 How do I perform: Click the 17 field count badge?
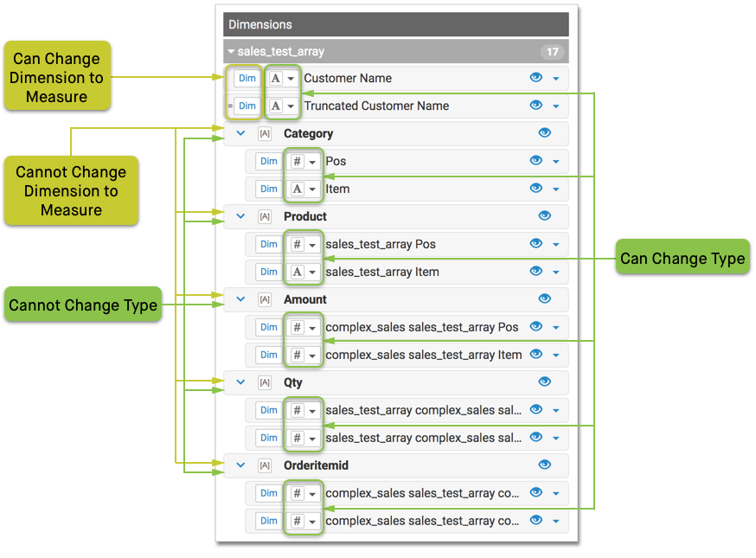pyautogui.click(x=552, y=52)
